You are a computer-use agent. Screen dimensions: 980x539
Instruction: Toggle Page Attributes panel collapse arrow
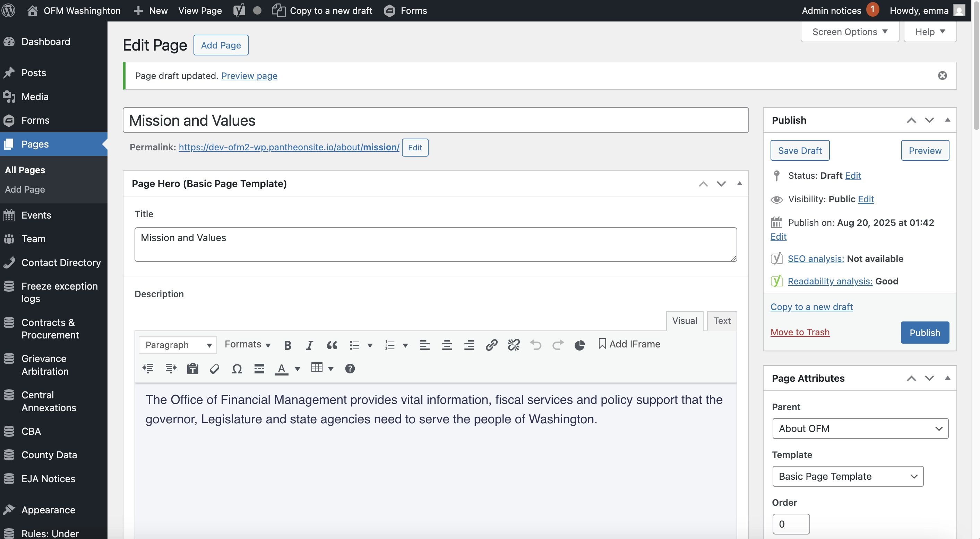(x=947, y=378)
